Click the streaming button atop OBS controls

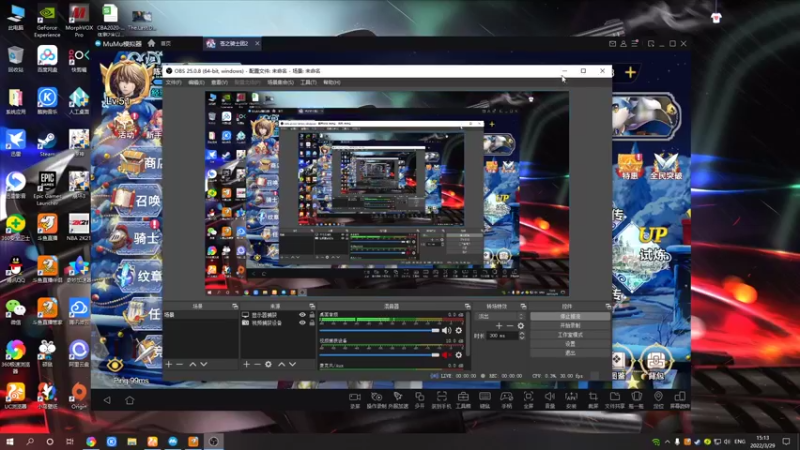pyautogui.click(x=570, y=316)
